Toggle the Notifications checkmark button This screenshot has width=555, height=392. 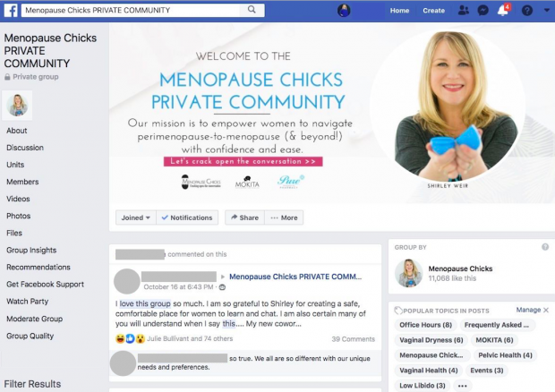[187, 217]
